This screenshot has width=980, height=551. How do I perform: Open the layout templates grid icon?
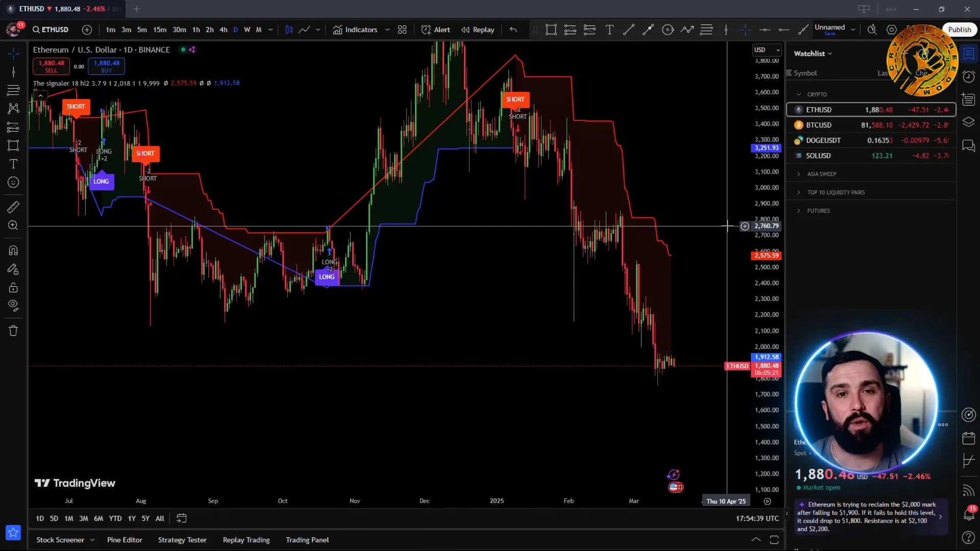click(402, 30)
